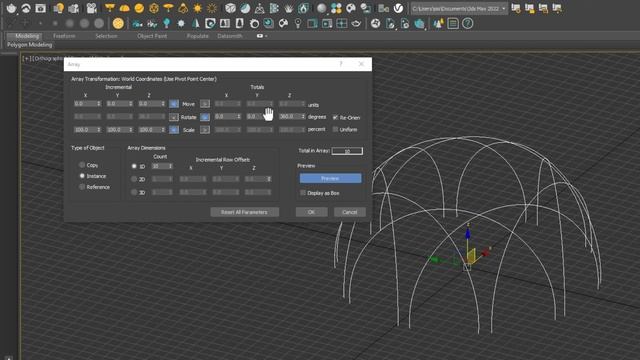The image size is (640, 360).
Task: Click the blue Rotate totals arrow button
Action: (205, 117)
